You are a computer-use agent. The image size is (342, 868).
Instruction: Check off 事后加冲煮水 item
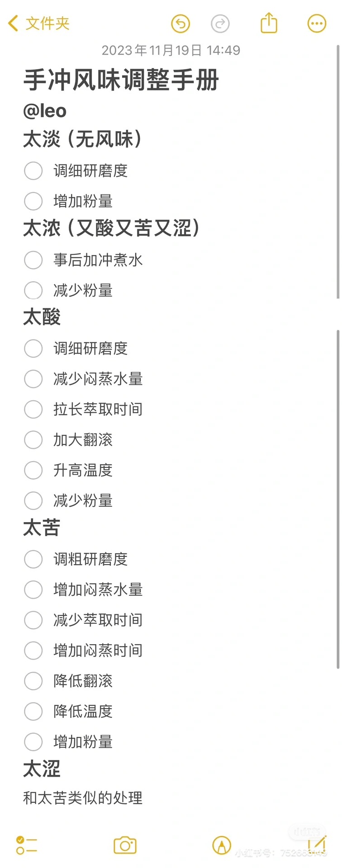33,260
